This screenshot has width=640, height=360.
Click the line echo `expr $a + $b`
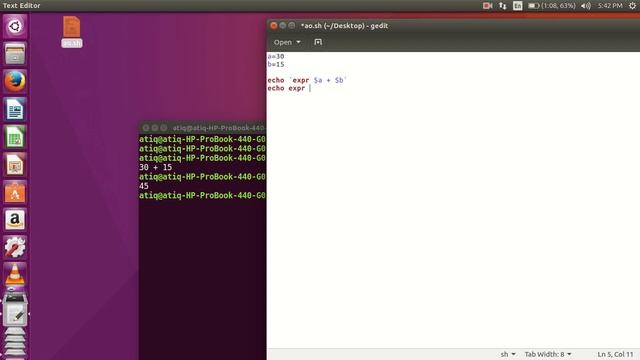pyautogui.click(x=307, y=80)
